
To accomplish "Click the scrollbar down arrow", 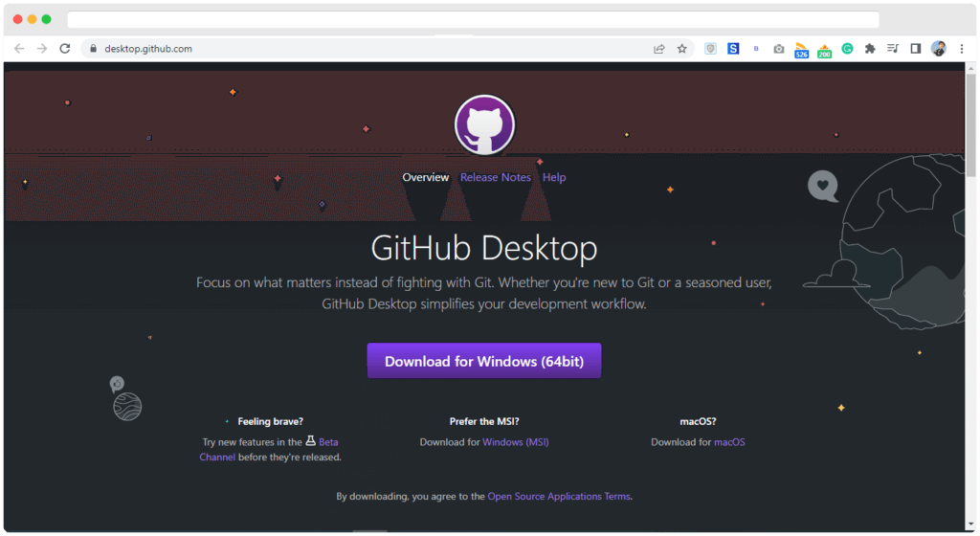I will (x=970, y=525).
